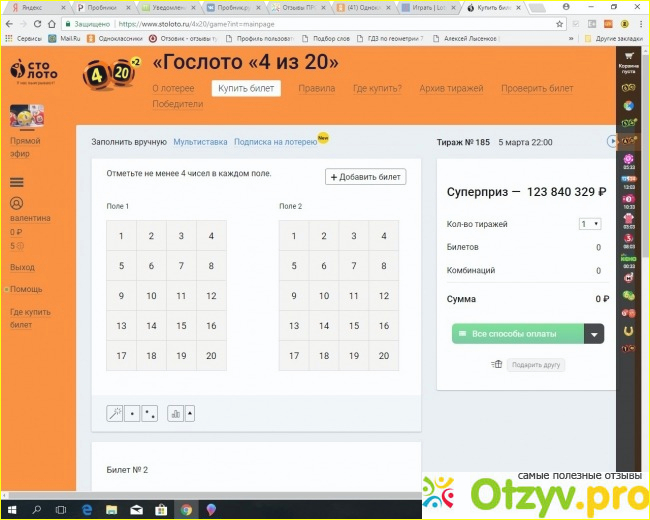
Task: Click the Прямой эфир thumbnail
Action: click(26, 116)
